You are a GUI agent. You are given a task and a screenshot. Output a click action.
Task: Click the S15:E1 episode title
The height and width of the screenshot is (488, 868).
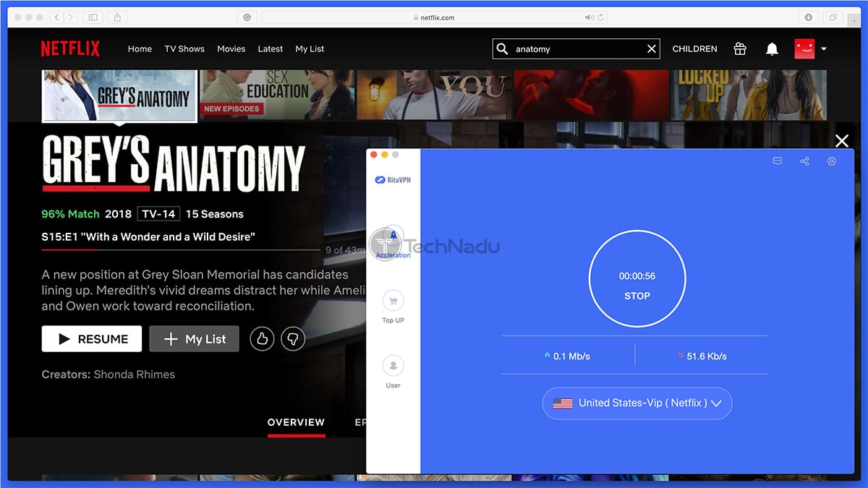pyautogui.click(x=148, y=236)
